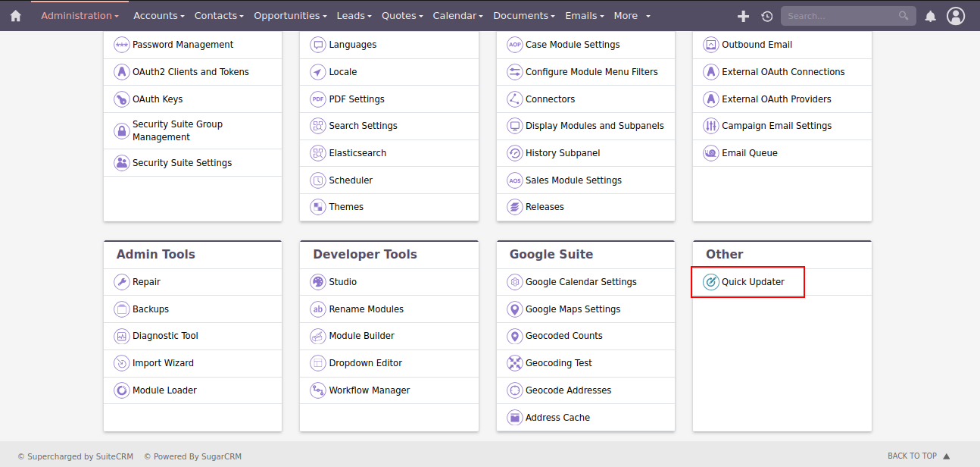
Task: Open the Supercharged by SuiteCRM footer link
Action: coord(76,456)
